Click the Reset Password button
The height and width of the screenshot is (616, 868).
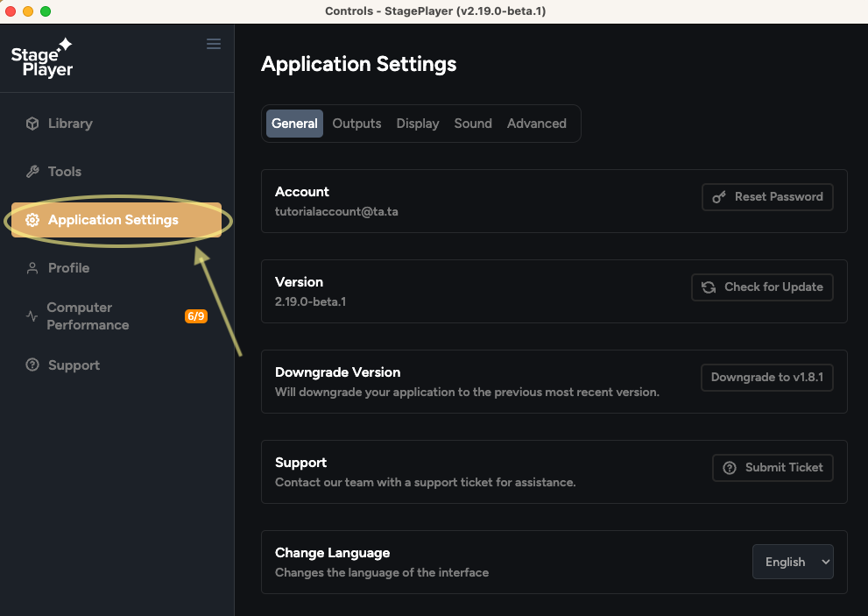[x=767, y=197]
